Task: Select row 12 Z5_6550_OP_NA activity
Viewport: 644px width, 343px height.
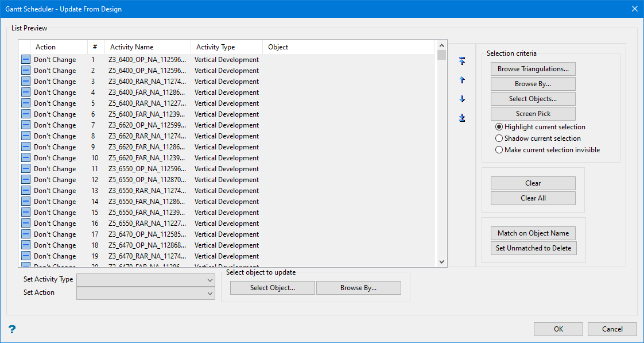Action: [x=147, y=180]
